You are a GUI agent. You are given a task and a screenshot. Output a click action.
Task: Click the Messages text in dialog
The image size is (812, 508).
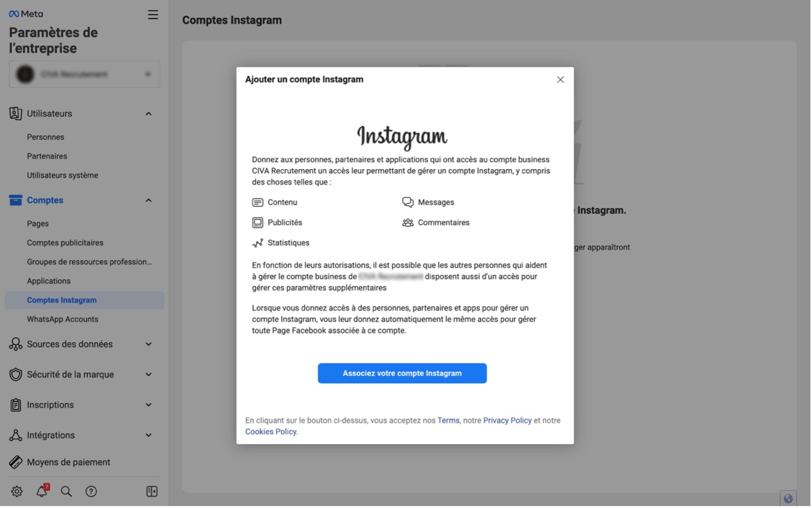(437, 203)
